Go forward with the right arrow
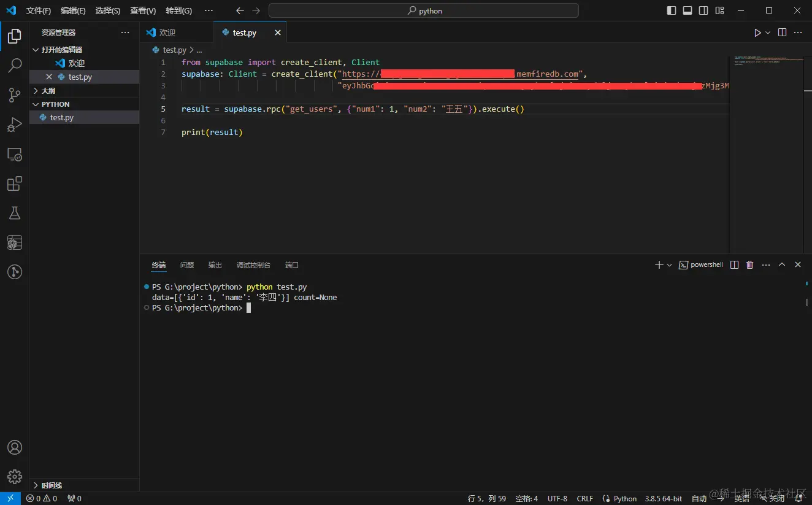812x505 pixels. (256, 10)
